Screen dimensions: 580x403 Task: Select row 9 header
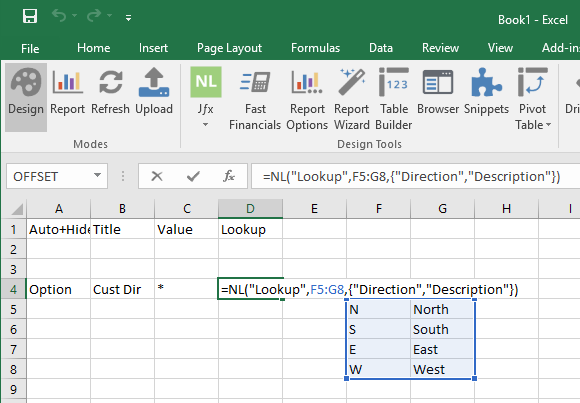coord(13,389)
